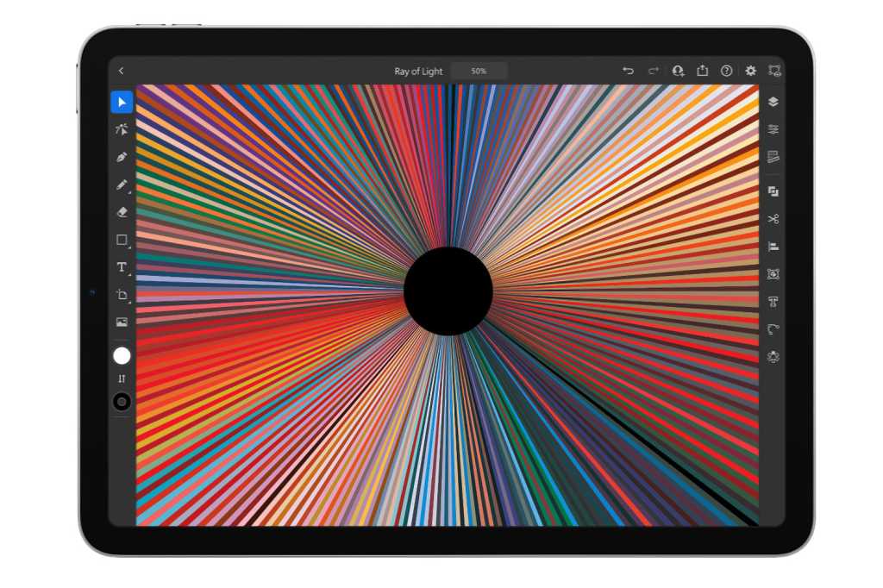This screenshot has height=588, width=883.
Task: Open the Precision panel
Action: click(x=773, y=157)
